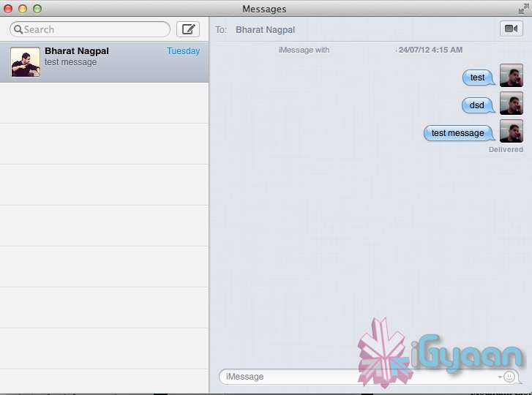Screen dimensions: 532x395
Task: Expand the dropdown arrow in the iMessage field
Action: 500,377
